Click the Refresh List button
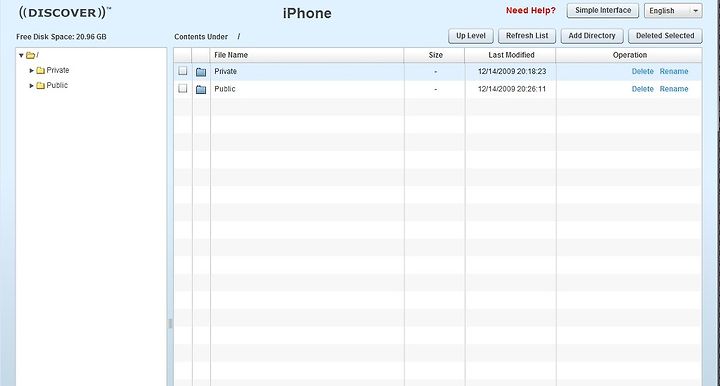This screenshot has width=720, height=386. (x=527, y=36)
